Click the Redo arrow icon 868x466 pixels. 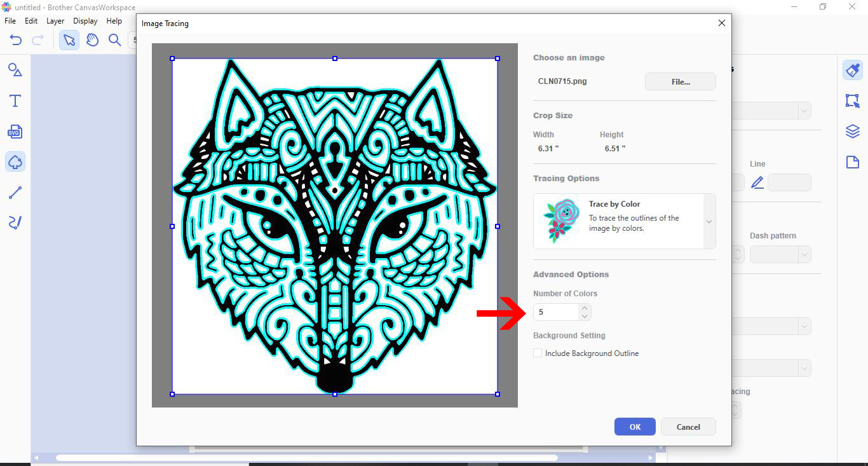(x=38, y=40)
